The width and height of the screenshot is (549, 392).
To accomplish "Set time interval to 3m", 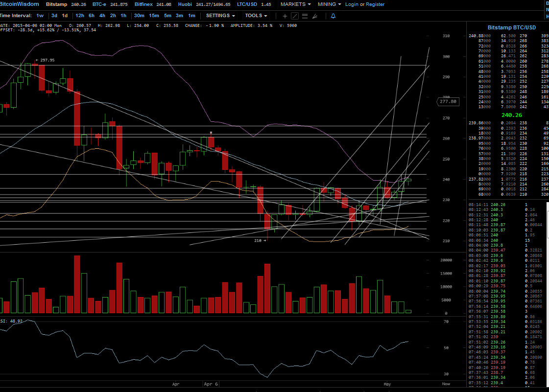I will [179, 15].
